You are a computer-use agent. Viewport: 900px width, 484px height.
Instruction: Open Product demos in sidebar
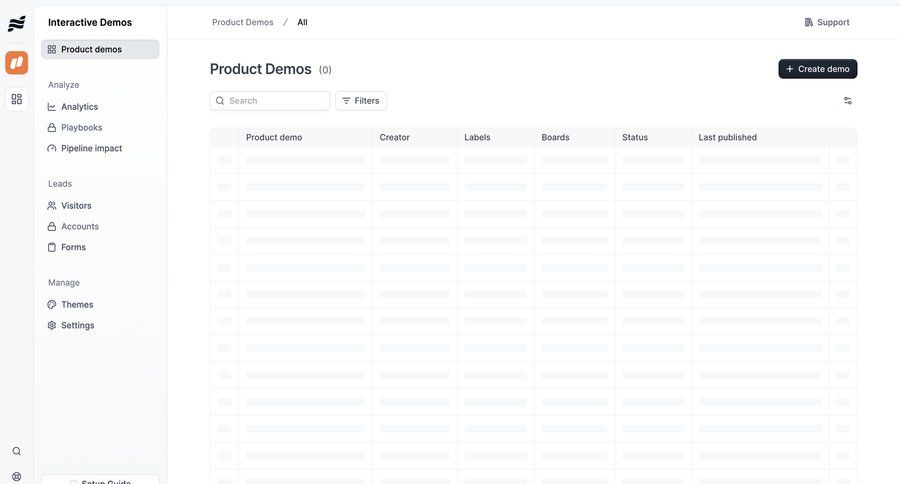[x=100, y=49]
